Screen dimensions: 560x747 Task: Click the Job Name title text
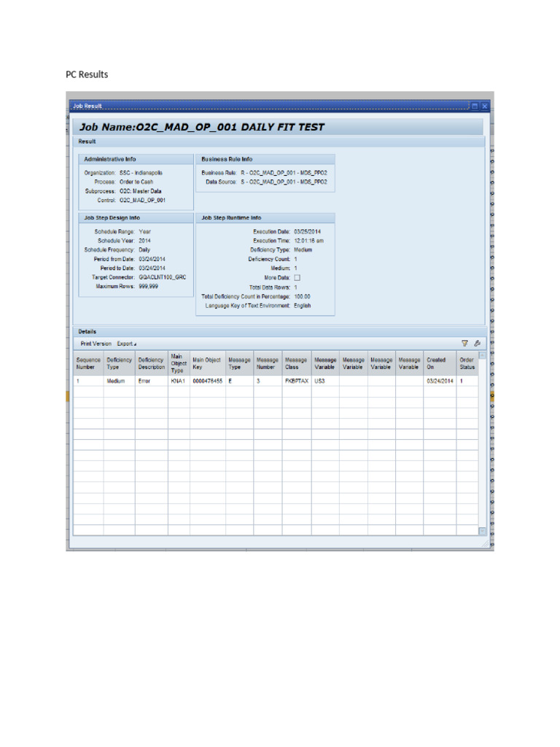coord(201,127)
